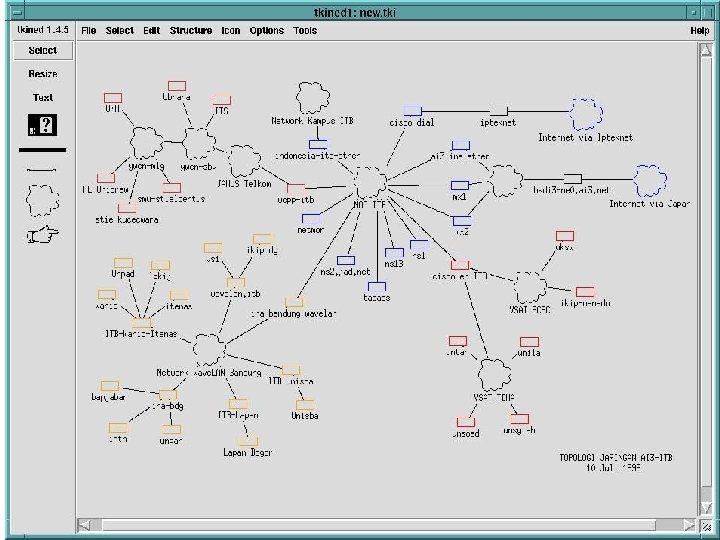The height and width of the screenshot is (540, 720).
Task: Select the ns13 node box
Action: coord(394,253)
